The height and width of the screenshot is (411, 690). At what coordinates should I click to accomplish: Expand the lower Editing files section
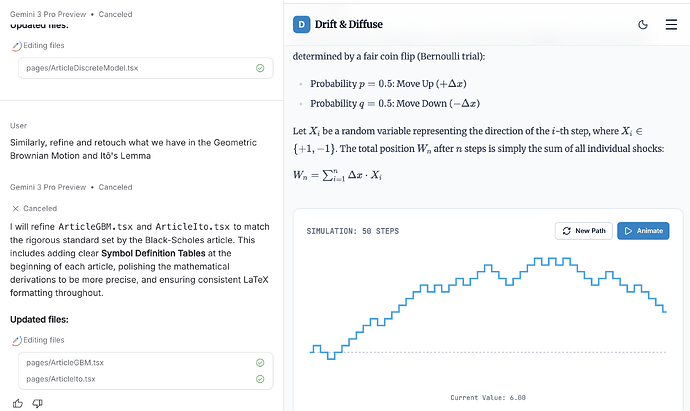pos(38,340)
